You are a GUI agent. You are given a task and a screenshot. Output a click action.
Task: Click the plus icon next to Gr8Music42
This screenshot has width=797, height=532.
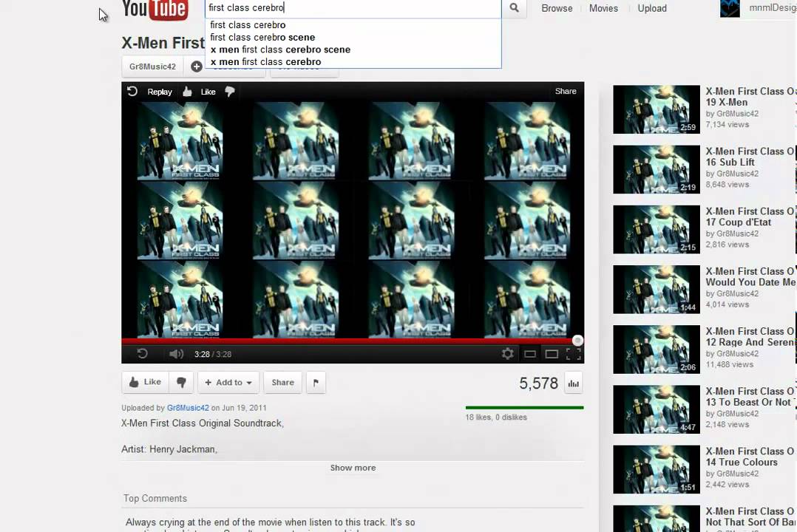(196, 66)
